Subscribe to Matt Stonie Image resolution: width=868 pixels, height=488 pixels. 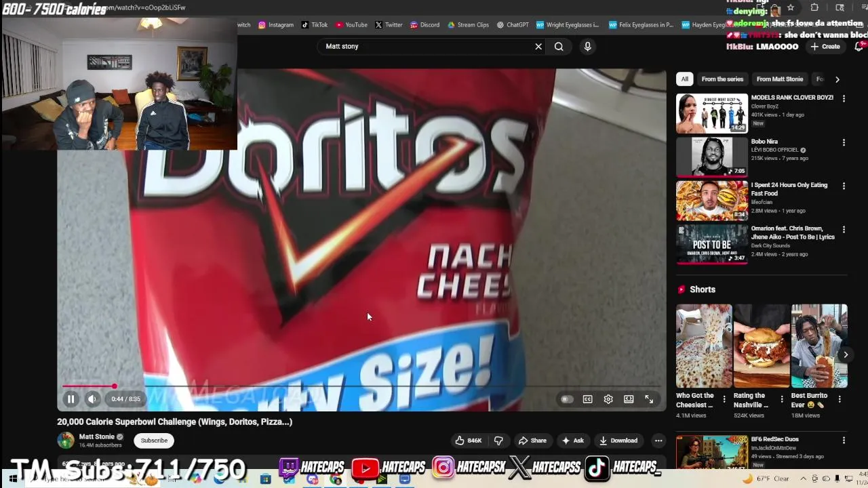pos(154,441)
